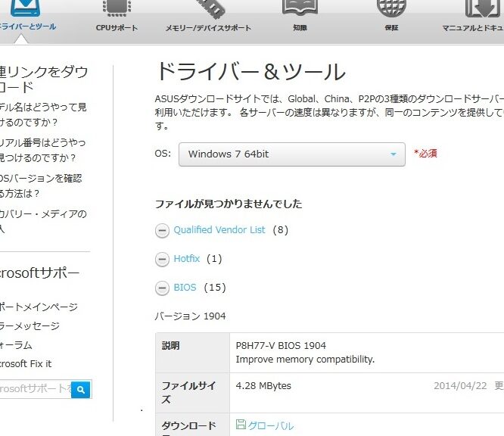Click the Improve memory compatibility text

[305, 360]
